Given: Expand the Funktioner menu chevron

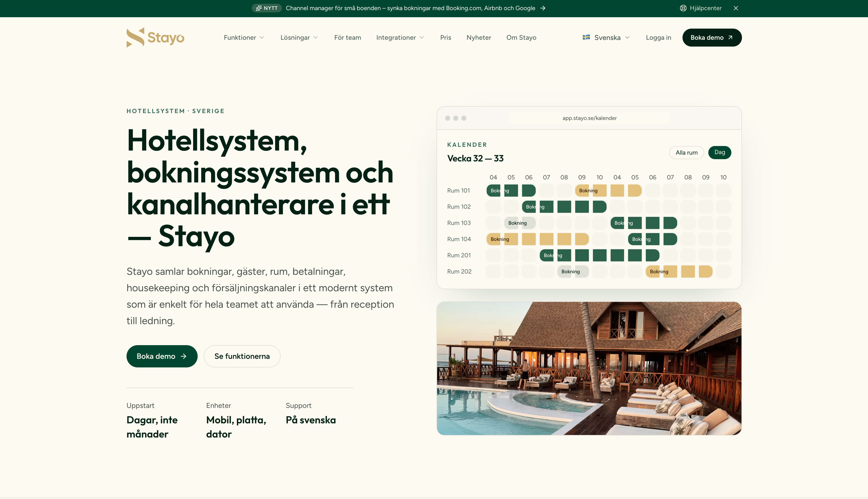Looking at the screenshot, I should tap(262, 38).
